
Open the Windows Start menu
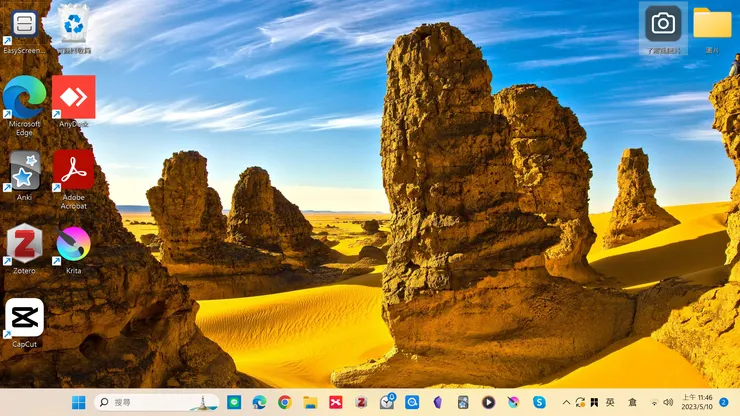[79, 403]
